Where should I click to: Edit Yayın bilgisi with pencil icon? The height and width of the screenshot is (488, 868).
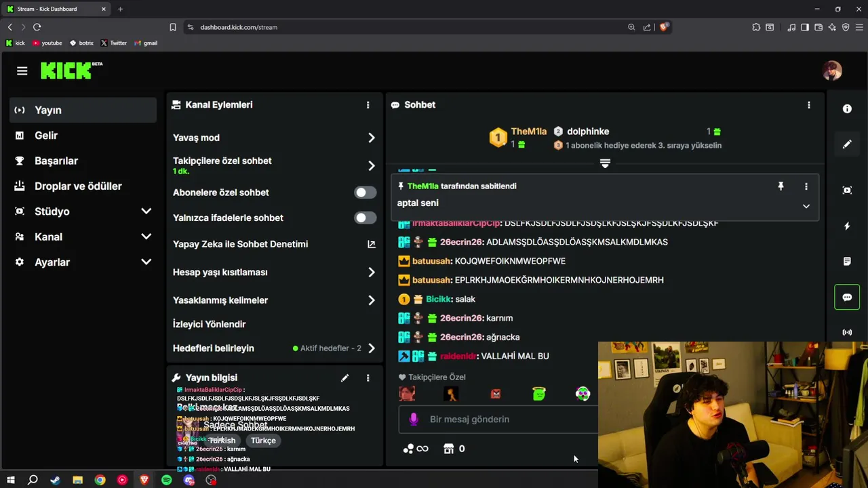[344, 378]
